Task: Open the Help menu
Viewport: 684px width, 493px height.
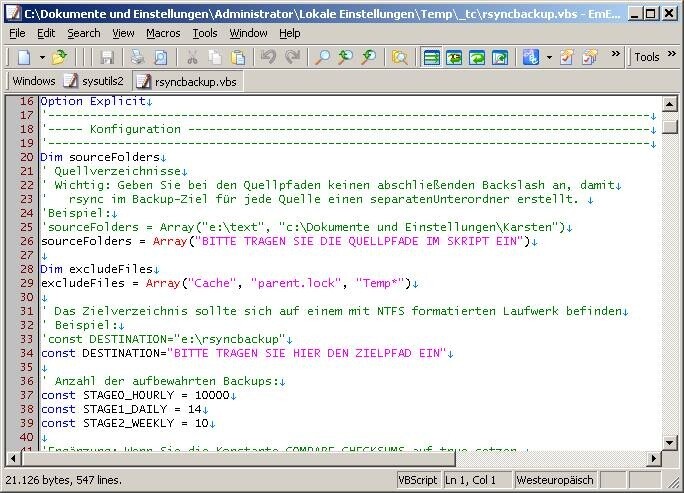Action: click(x=290, y=33)
